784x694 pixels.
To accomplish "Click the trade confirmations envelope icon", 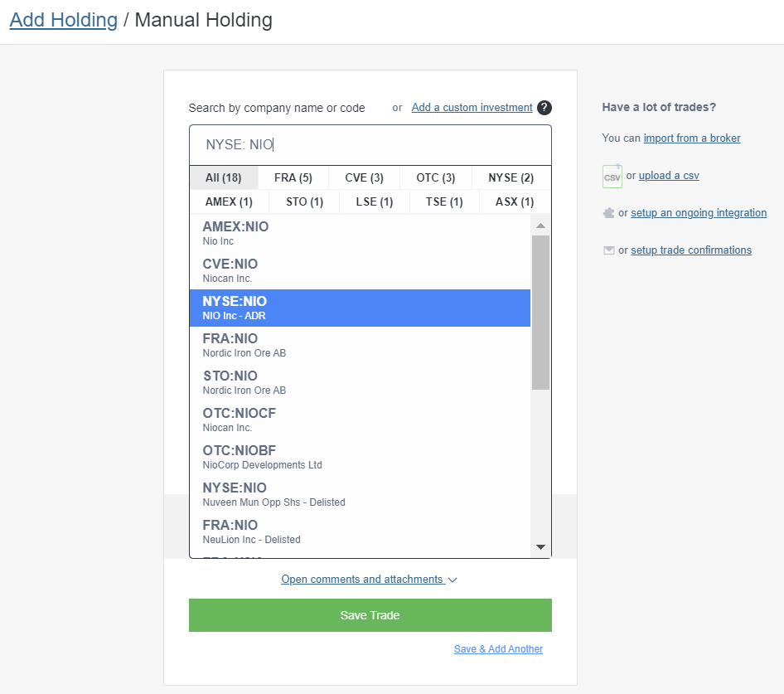I will click(x=608, y=250).
